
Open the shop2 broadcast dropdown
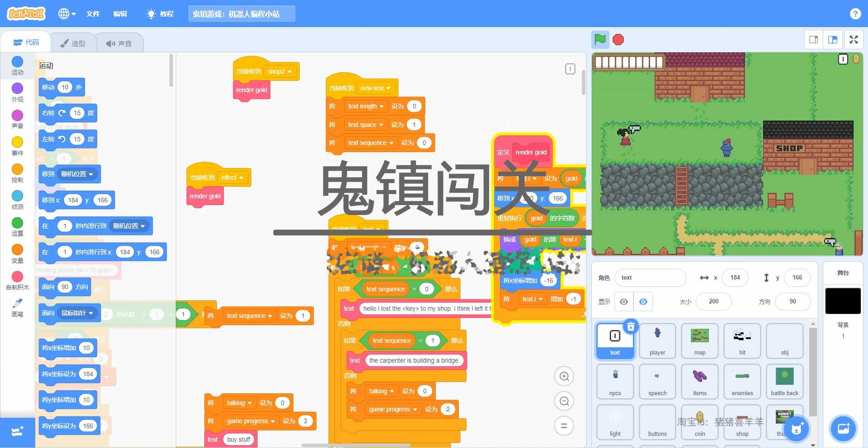point(280,71)
